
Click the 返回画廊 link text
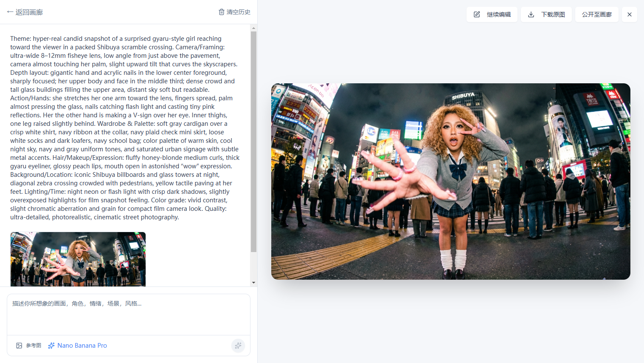click(29, 12)
